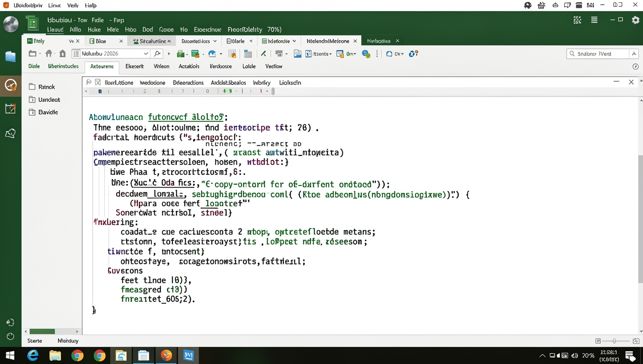Click the striped document icon in toolbar
Viewport: 643px width, 364px height.
[248, 53]
